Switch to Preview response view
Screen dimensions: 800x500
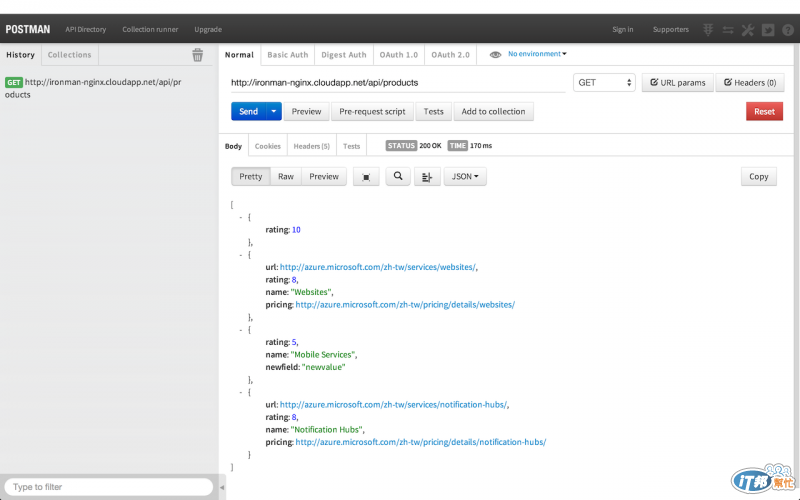[324, 177]
